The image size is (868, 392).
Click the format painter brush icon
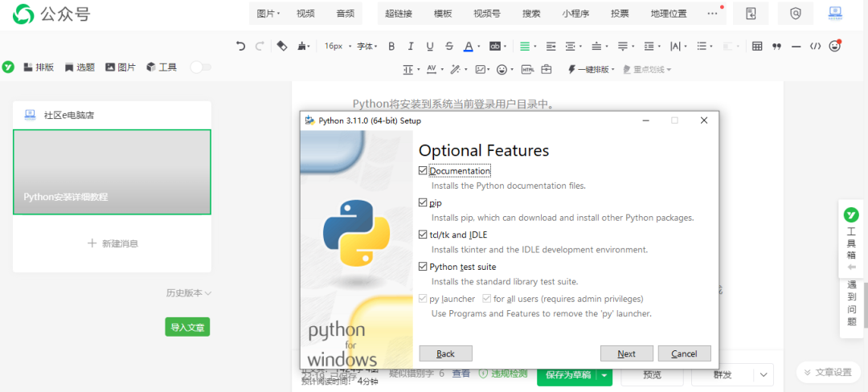click(x=301, y=47)
